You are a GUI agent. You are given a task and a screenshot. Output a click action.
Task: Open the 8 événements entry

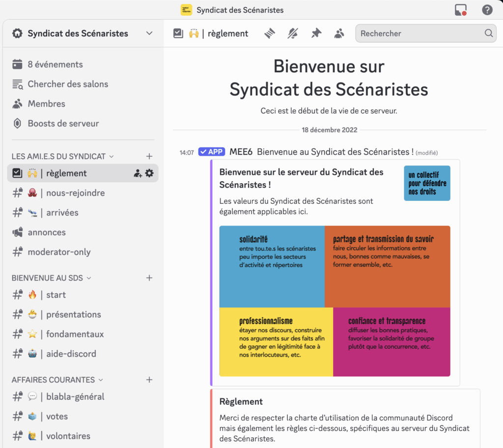tap(55, 64)
